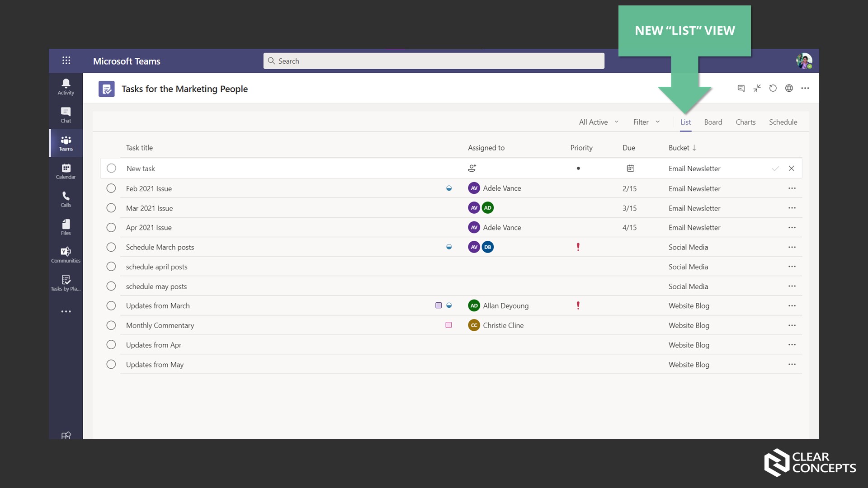Open Calendar in the sidebar
The image size is (868, 488).
point(66,171)
